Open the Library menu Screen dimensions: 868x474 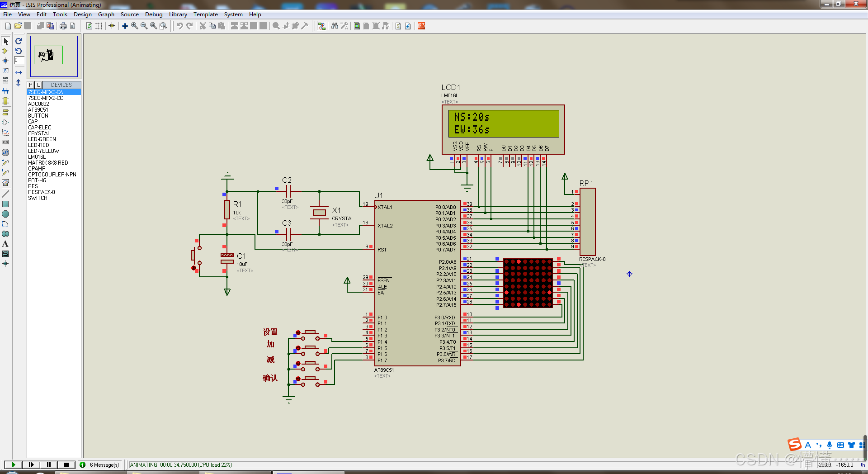point(178,14)
